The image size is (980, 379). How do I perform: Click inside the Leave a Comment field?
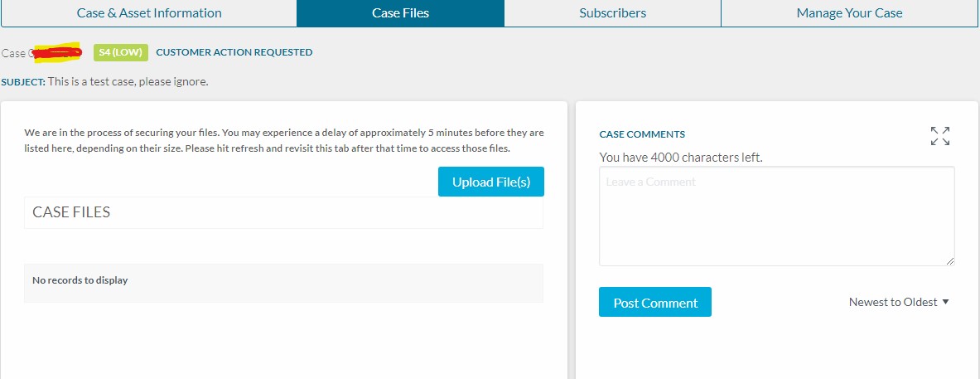pos(776,216)
